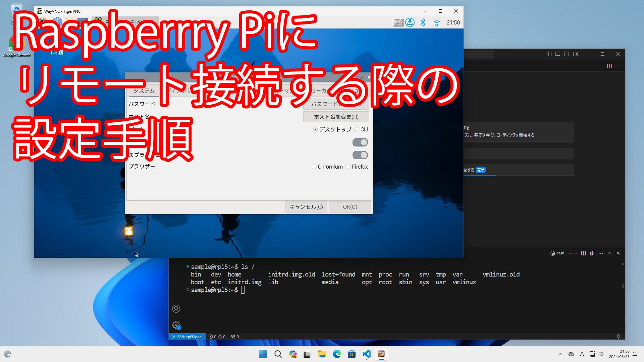The image size is (644, 362).
Task: Open the Manage gear icon in VS Code
Action: [x=176, y=325]
